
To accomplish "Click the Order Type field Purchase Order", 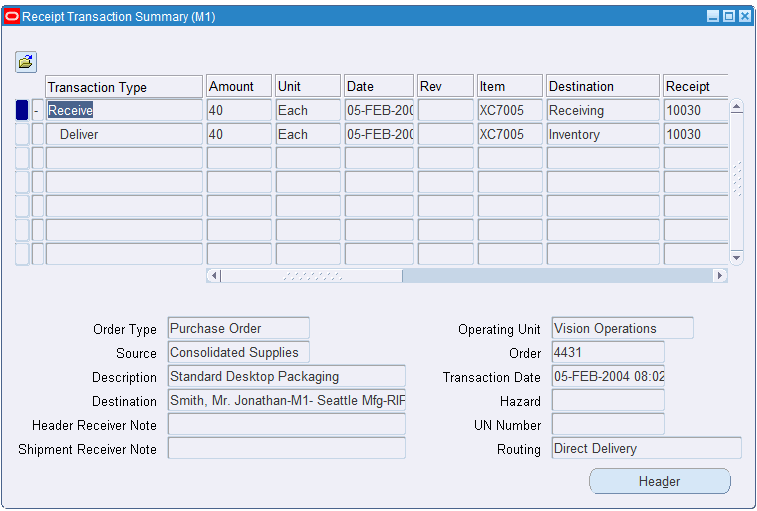I will pos(238,328).
